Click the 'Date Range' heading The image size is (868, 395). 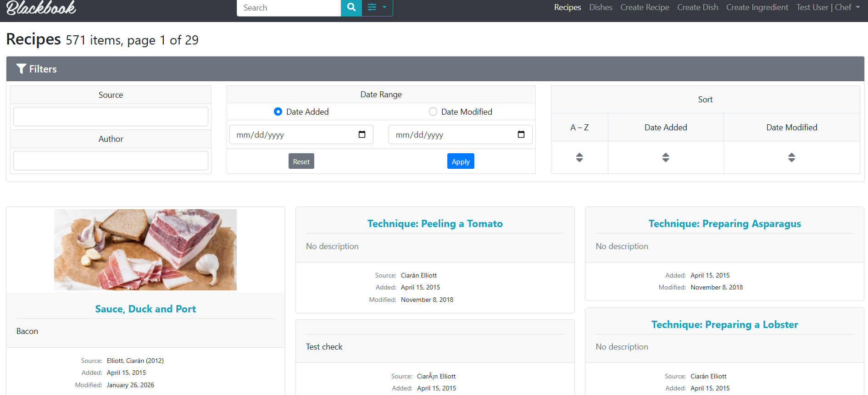tap(381, 95)
